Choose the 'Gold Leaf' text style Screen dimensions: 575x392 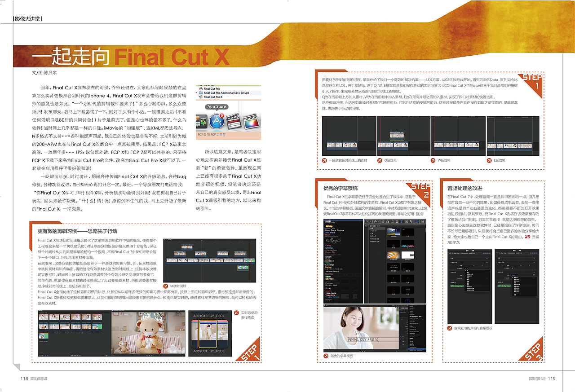pyautogui.click(x=330, y=261)
